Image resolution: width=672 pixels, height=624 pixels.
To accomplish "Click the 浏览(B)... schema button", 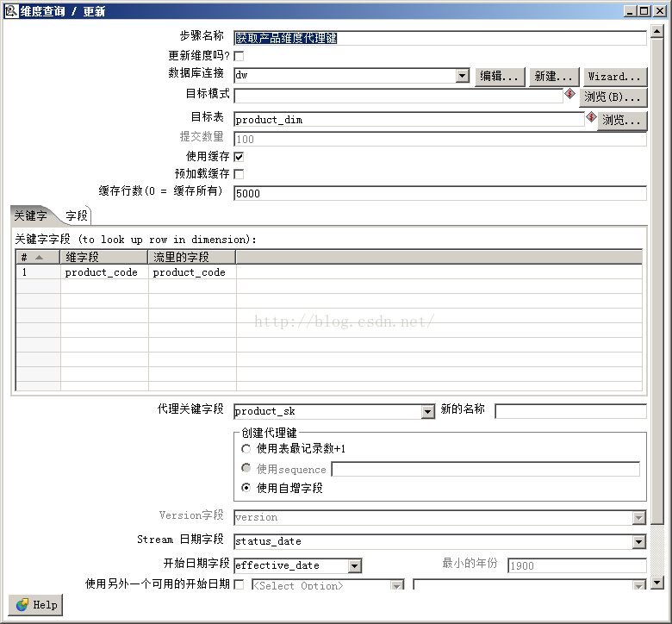I will (x=613, y=97).
